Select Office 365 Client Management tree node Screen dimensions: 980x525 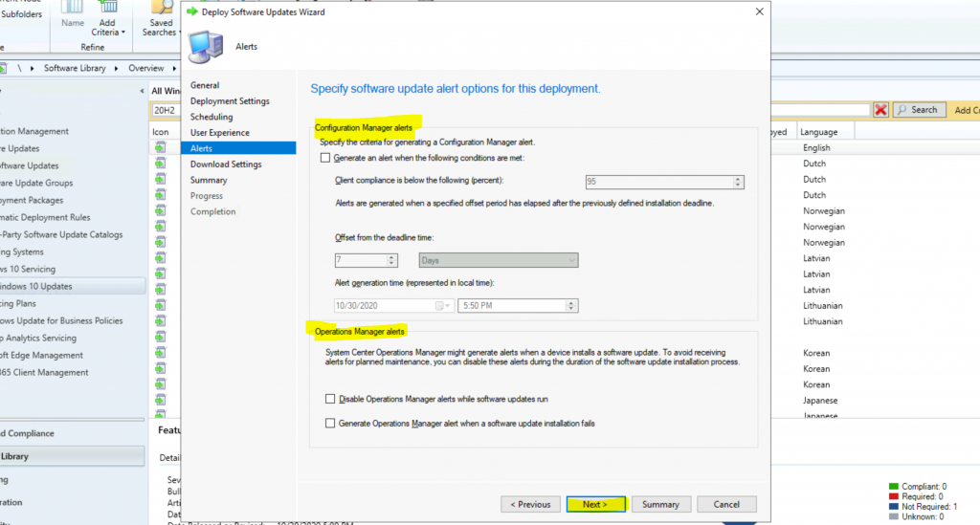(x=44, y=372)
